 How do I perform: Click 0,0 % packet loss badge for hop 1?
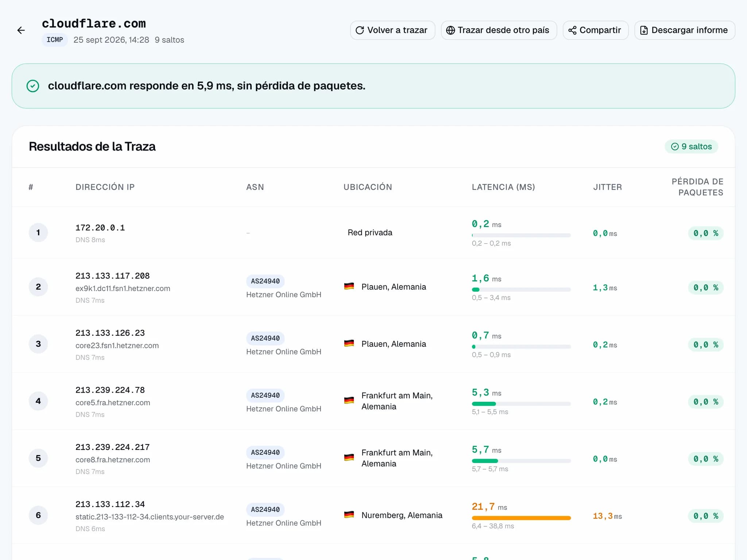tap(706, 233)
